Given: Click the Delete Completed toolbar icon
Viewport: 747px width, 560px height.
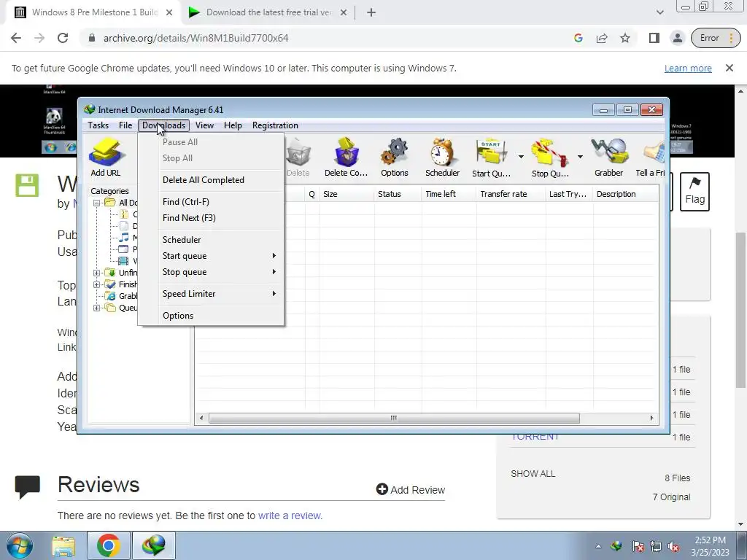Looking at the screenshot, I should coord(346,157).
